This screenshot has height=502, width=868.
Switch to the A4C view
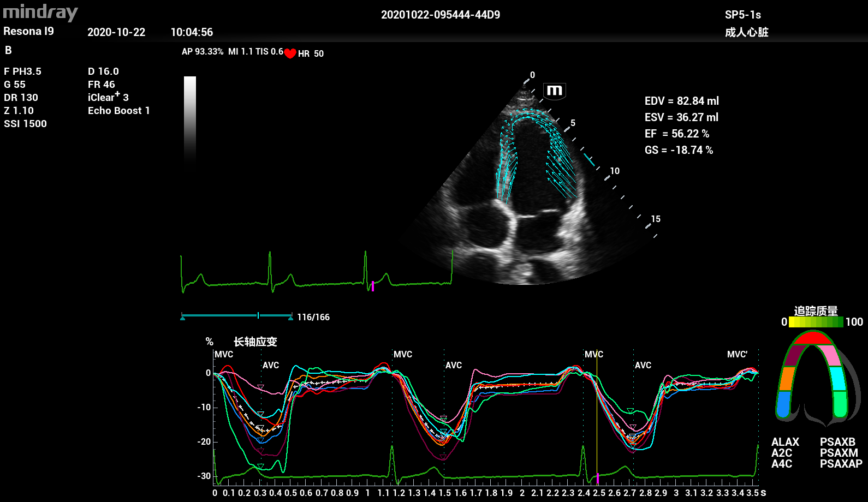point(782,464)
